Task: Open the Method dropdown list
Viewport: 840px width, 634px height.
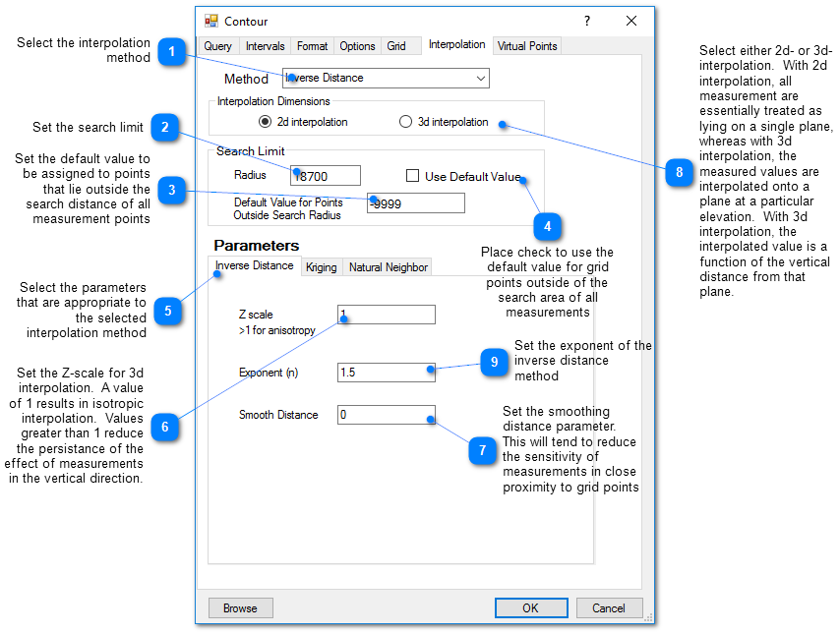Action: point(480,78)
